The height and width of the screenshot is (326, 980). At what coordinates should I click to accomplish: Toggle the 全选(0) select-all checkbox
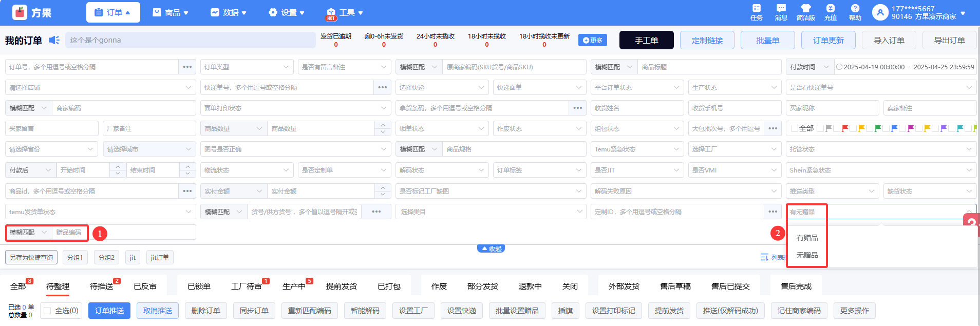point(48,311)
